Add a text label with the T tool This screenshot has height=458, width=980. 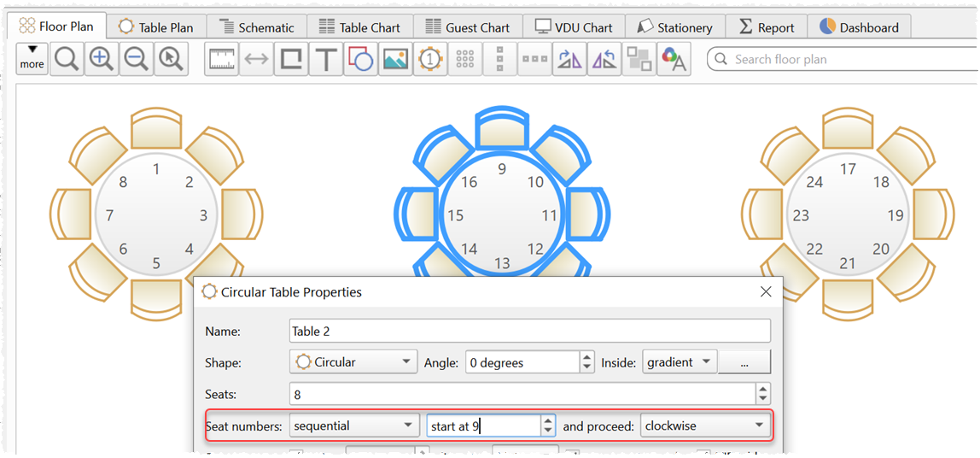326,60
